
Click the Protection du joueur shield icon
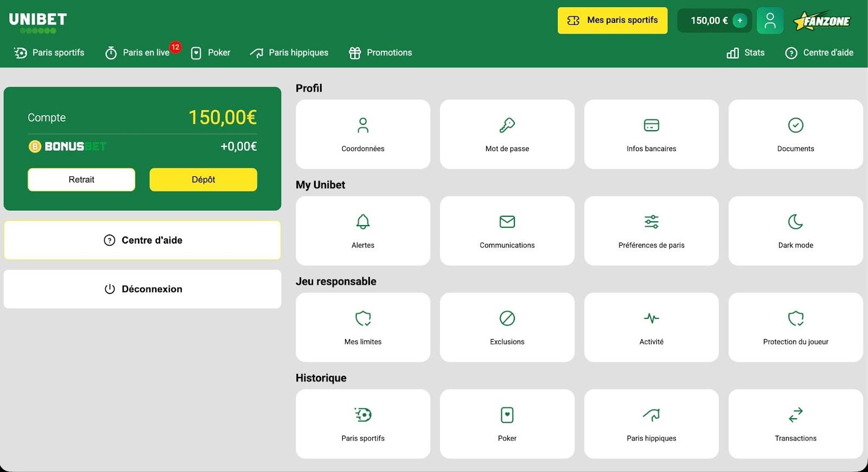pos(796,318)
